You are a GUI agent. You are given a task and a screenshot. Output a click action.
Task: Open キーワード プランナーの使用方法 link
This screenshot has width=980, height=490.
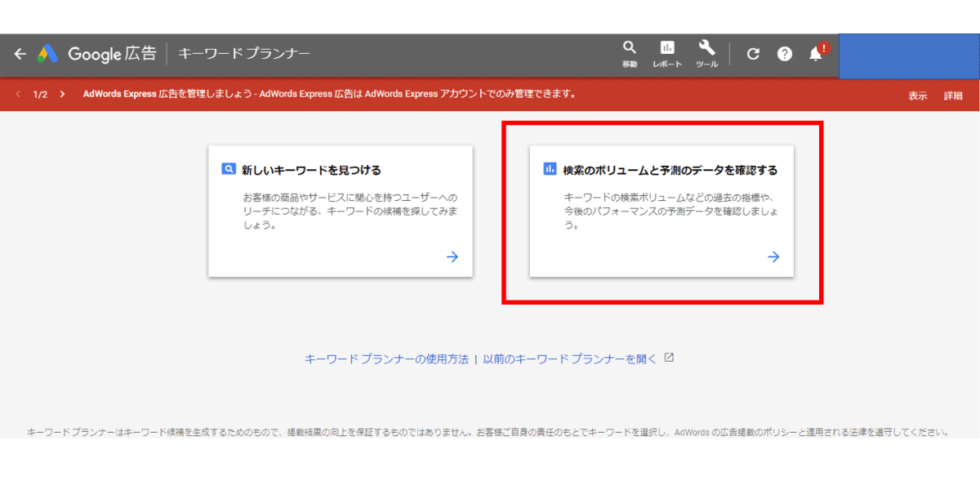386,359
